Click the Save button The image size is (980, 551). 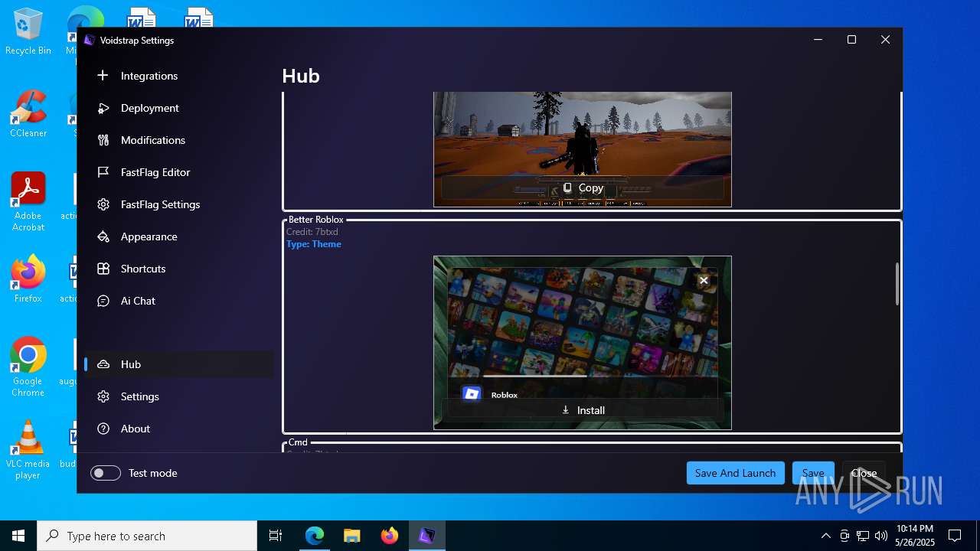[813, 473]
